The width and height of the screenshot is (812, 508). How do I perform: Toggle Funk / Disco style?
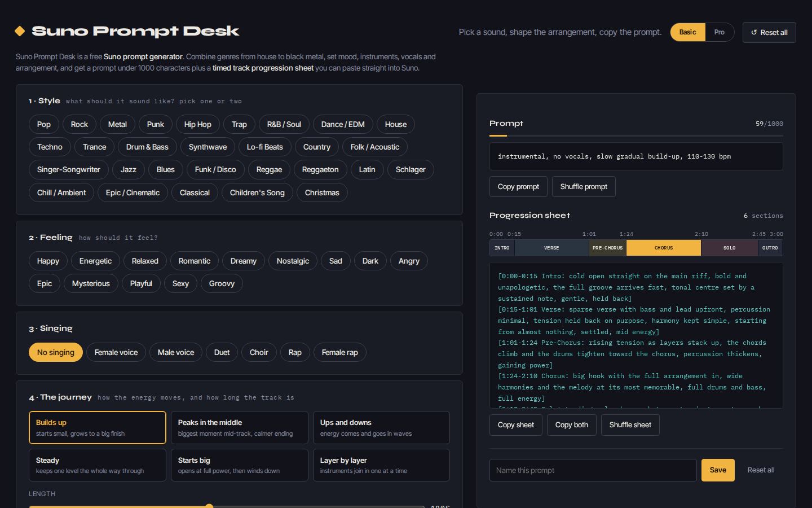point(215,169)
